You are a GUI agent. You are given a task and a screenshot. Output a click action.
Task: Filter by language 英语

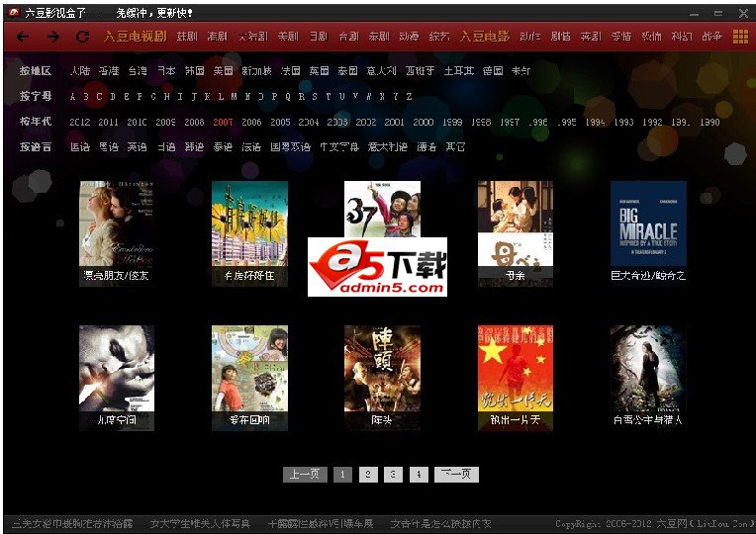(137, 147)
